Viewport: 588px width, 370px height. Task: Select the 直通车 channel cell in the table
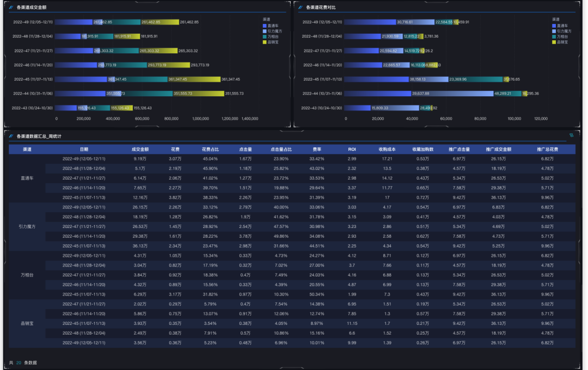click(x=27, y=178)
